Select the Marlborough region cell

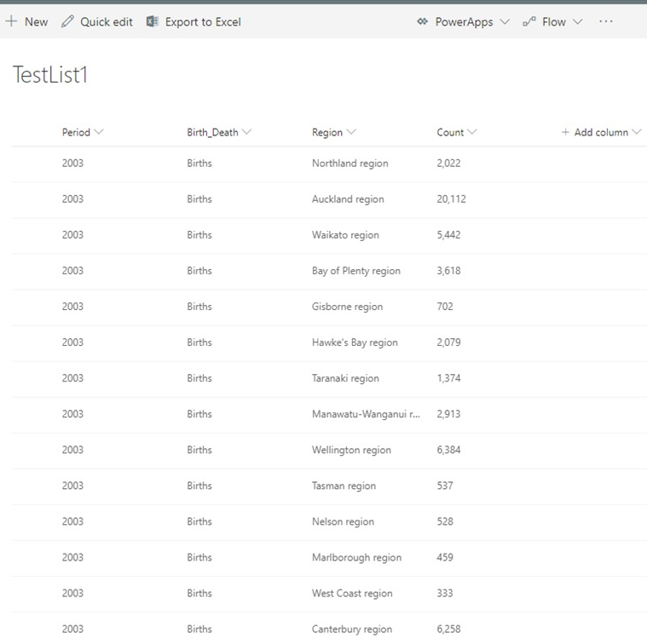pos(356,558)
